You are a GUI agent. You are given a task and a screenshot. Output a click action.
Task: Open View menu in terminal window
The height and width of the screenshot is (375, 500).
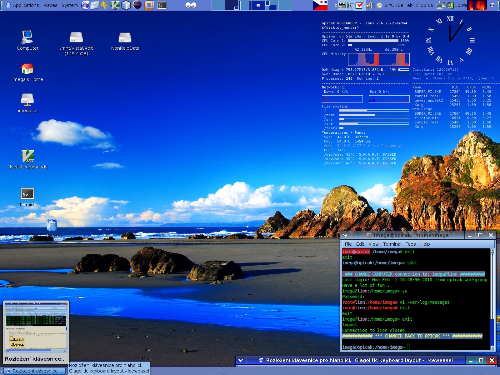tap(374, 244)
